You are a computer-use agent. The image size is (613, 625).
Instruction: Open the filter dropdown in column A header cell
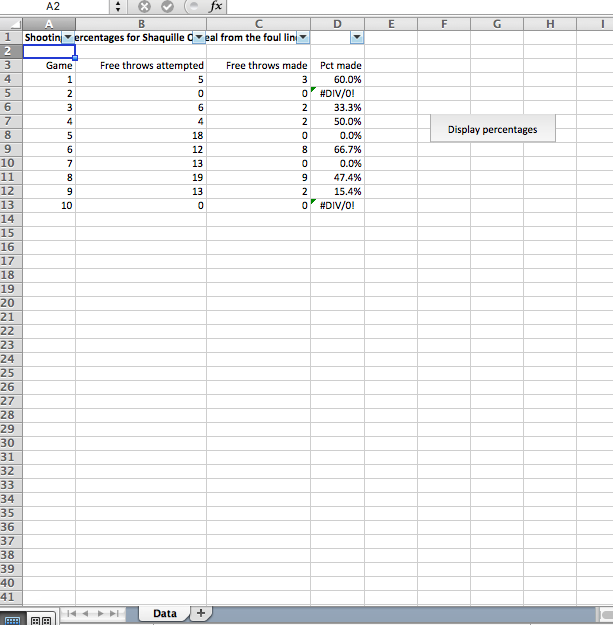click(x=68, y=37)
